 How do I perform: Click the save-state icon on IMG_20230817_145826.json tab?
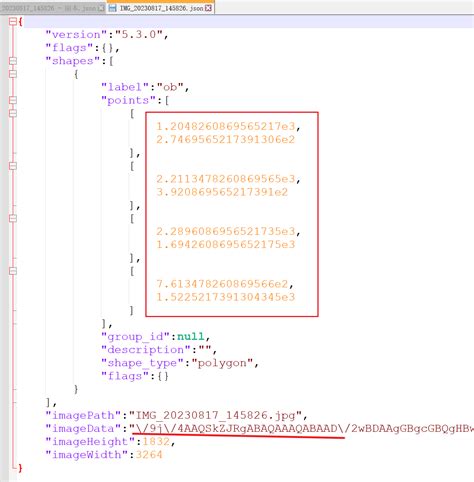click(113, 8)
